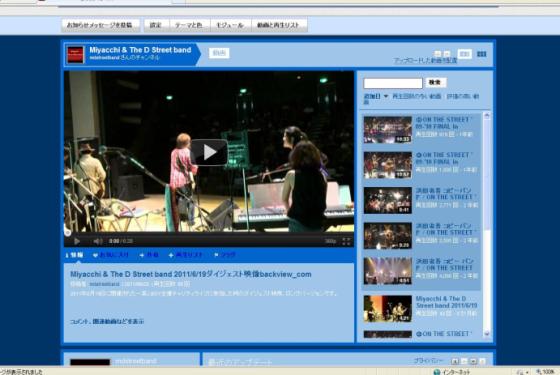The width and height of the screenshot is (560, 375).
Task: Click the small play button in player bar
Action: (77, 241)
